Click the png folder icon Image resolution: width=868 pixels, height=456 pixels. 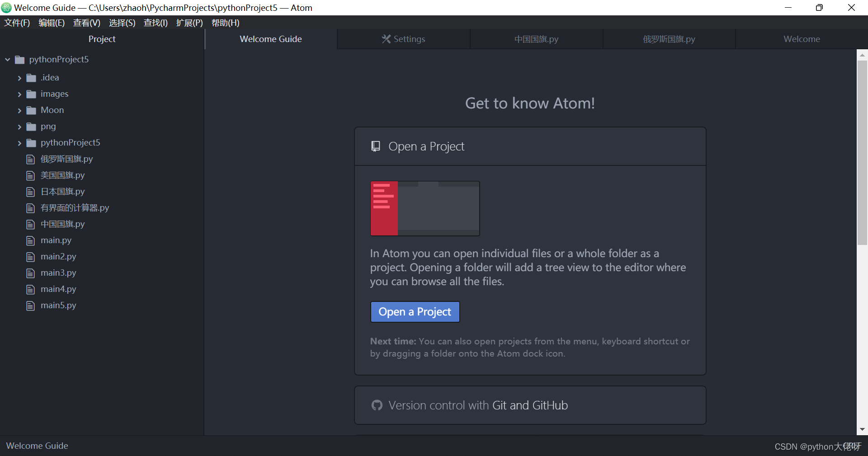31,127
